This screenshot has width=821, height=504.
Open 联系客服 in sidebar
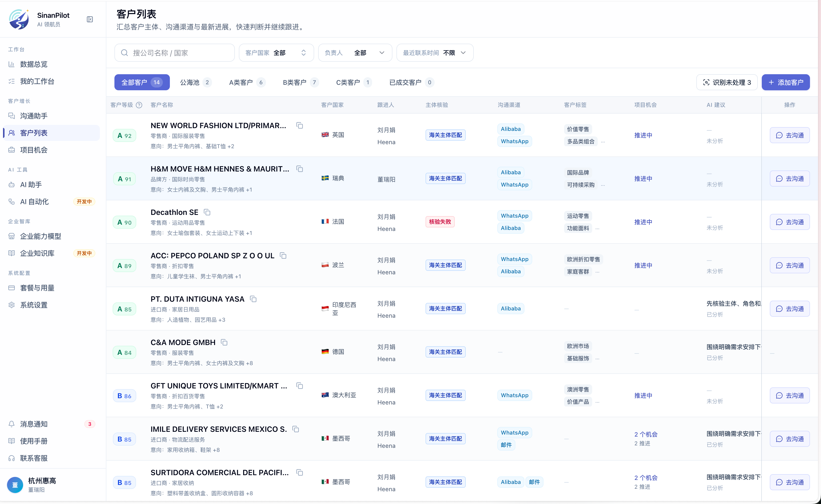52,458
